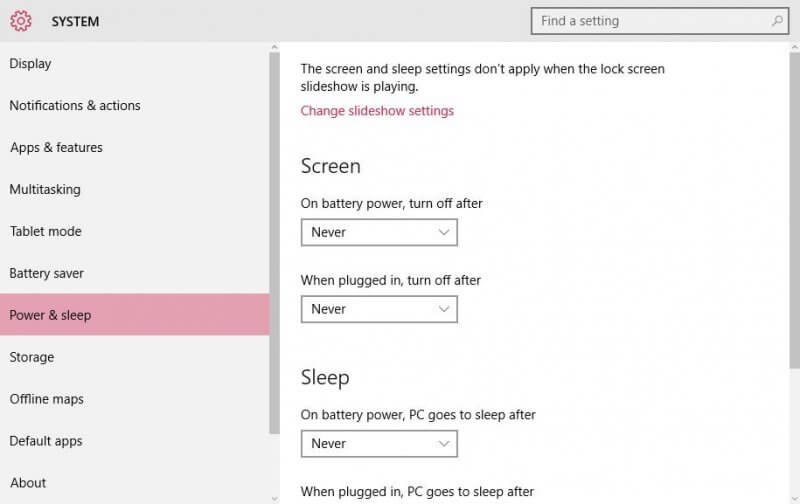
Task: Go to Notifications & actions
Action: coord(135,106)
